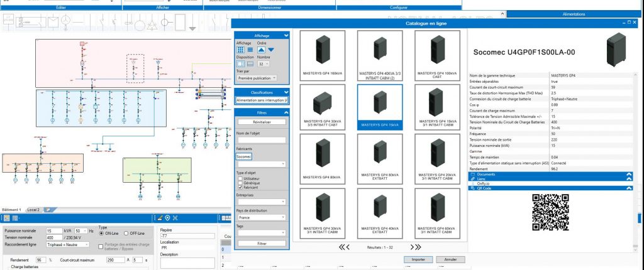Select OFF-Line type radio button
Viewport: 644px width, 270px height.
click(126, 234)
